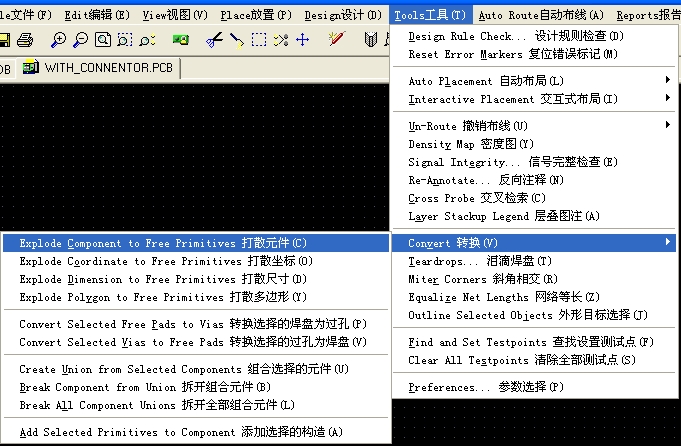The height and width of the screenshot is (446, 681).
Task: Open the Design menu
Action: (343, 15)
